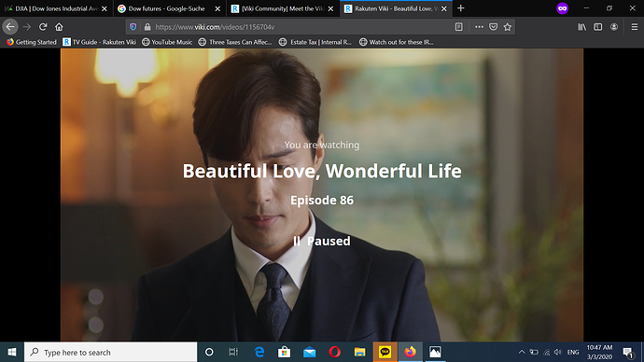Image resolution: width=644 pixels, height=362 pixels.
Task: Open KakaoTalk from the taskbar
Action: click(385, 352)
